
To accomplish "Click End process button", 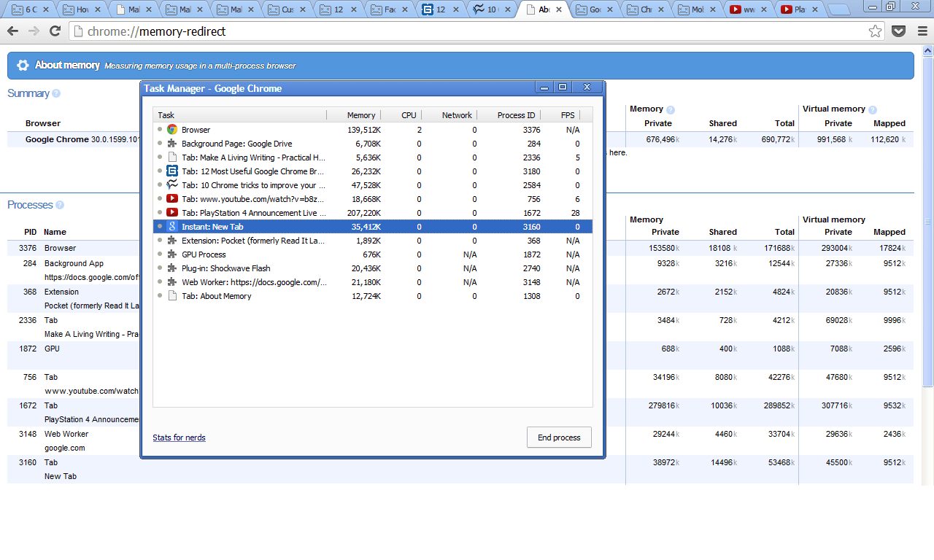I will click(559, 437).
